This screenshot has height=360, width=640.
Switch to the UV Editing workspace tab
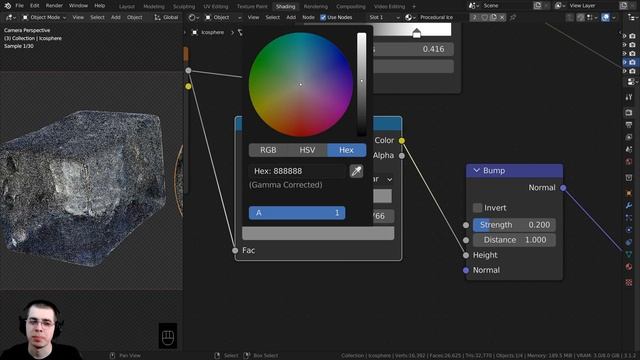(x=216, y=7)
